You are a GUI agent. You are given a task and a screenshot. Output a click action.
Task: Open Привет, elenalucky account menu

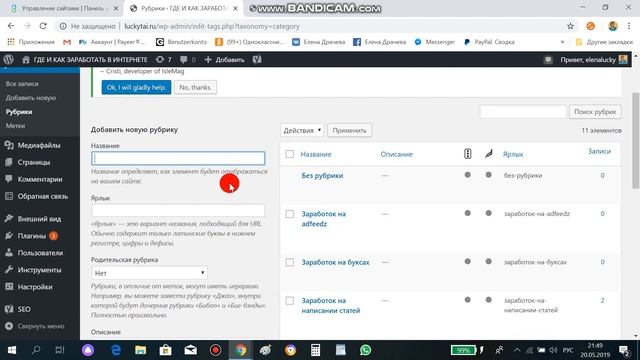(594, 60)
